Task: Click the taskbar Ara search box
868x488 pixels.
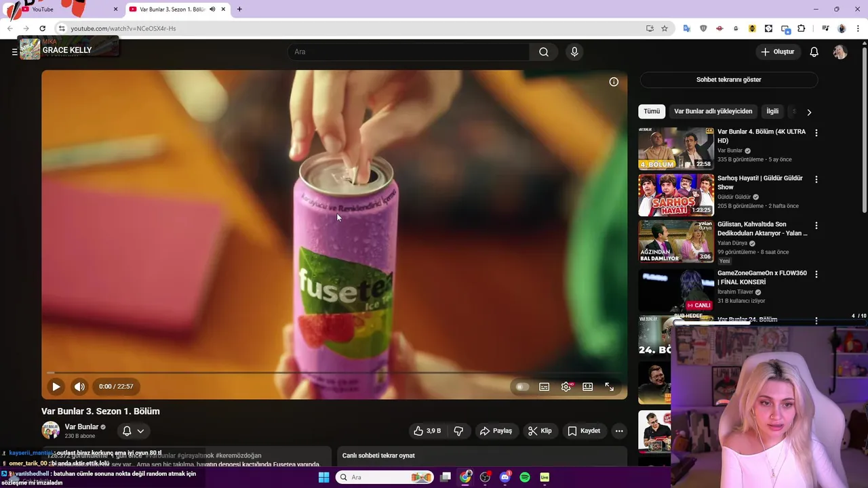Action: (x=384, y=477)
